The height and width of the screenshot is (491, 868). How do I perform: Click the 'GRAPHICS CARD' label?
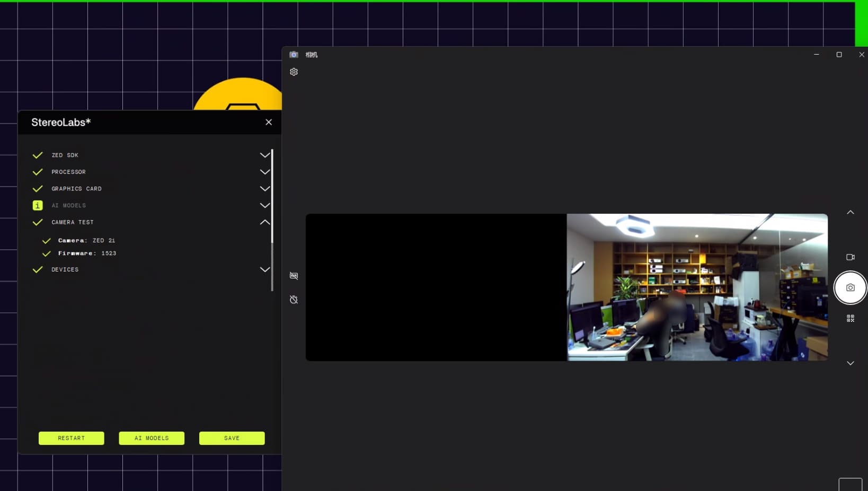[76, 189]
